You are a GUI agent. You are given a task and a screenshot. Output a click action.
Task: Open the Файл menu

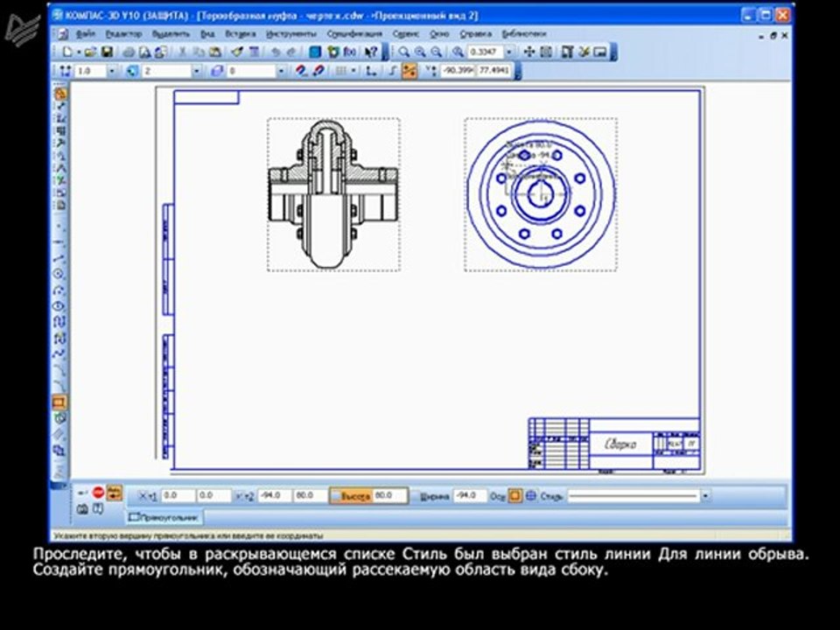pyautogui.click(x=86, y=34)
